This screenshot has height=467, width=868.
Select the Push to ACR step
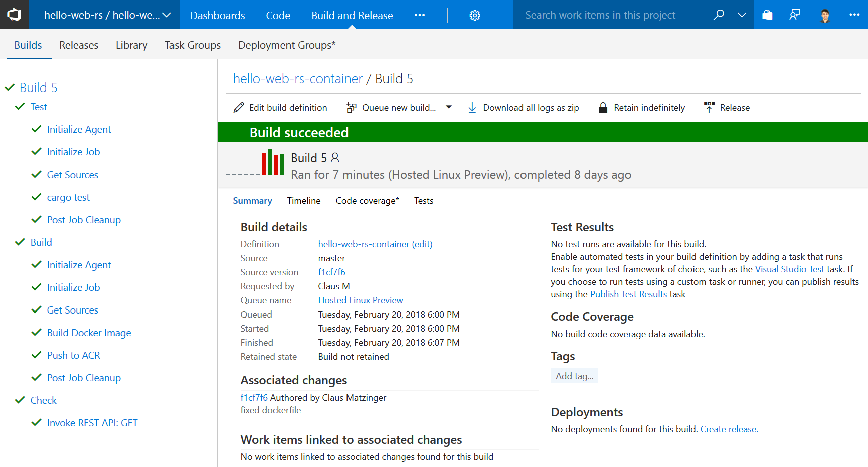click(x=74, y=356)
